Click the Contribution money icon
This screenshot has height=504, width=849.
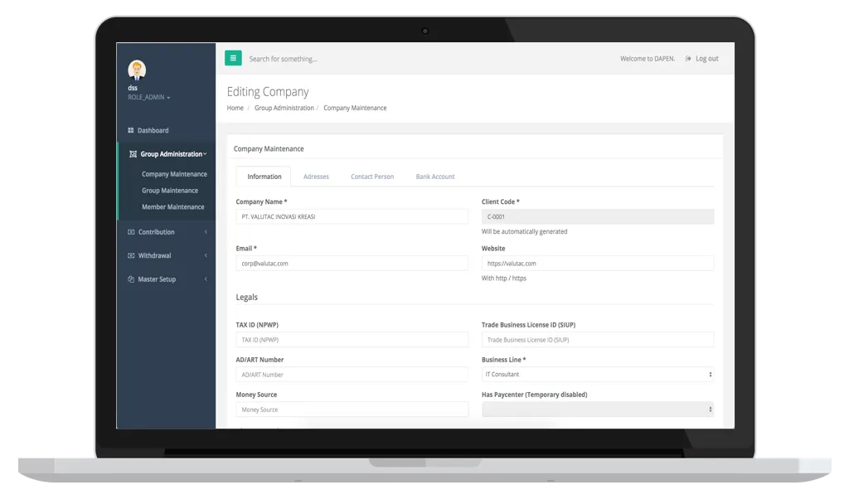coord(131,232)
